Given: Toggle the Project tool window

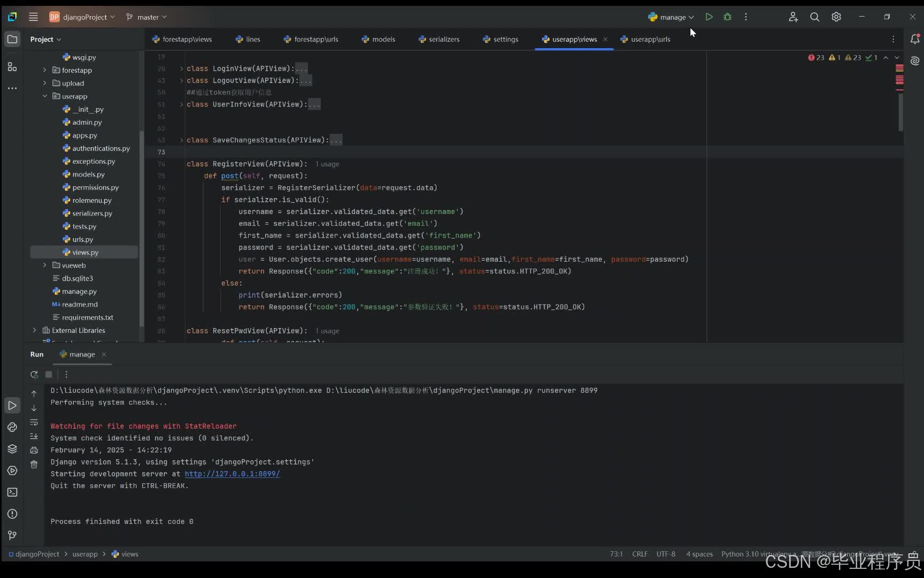Looking at the screenshot, I should (12, 39).
